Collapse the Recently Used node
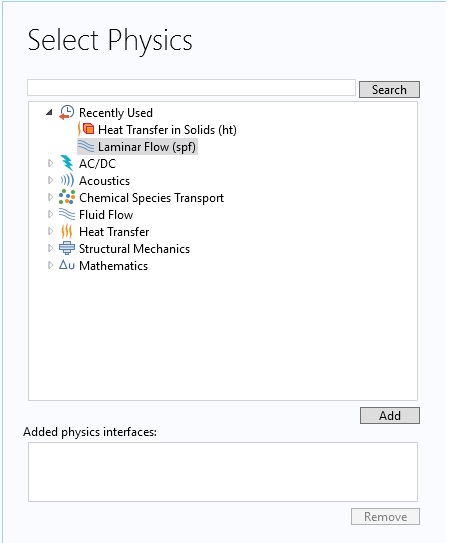This screenshot has width=460, height=543. pyautogui.click(x=50, y=112)
